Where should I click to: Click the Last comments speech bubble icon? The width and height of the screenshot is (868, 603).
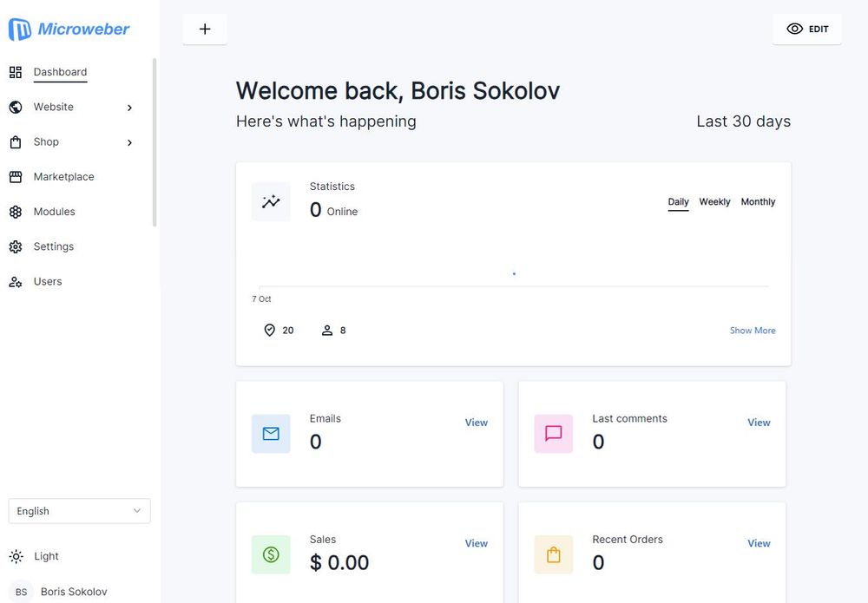[554, 434]
